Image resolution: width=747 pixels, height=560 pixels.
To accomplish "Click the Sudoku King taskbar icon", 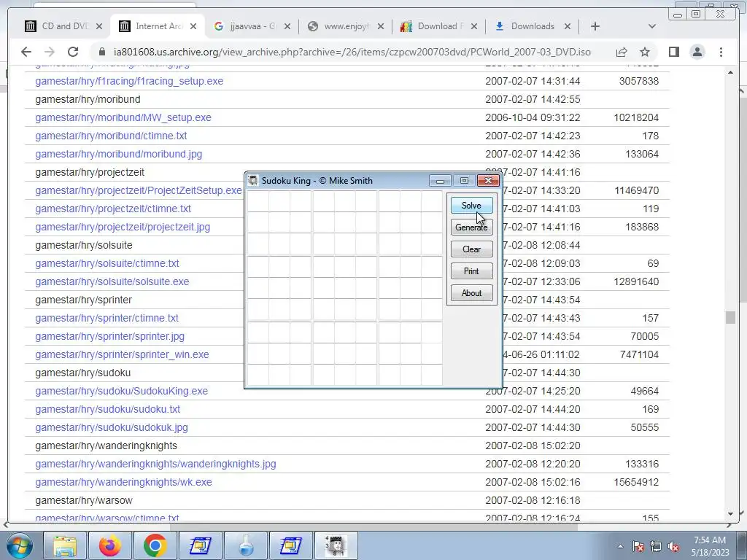I will click(336, 545).
